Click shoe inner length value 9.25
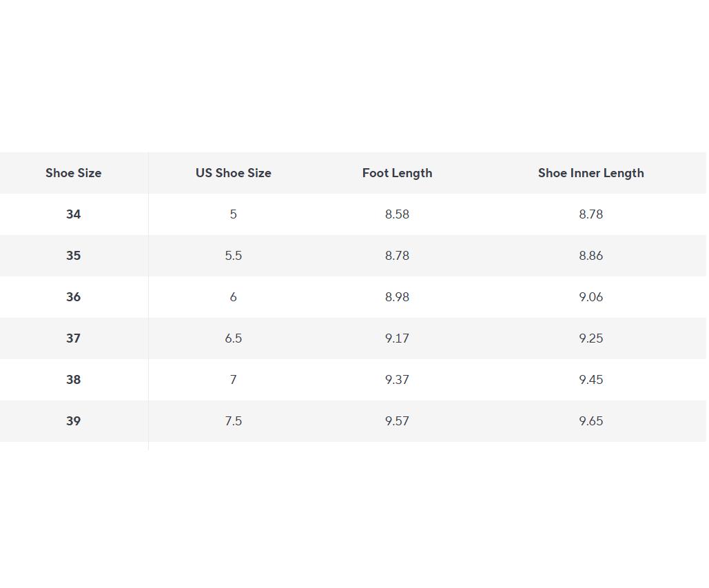The image size is (709, 588). pyautogui.click(x=590, y=338)
